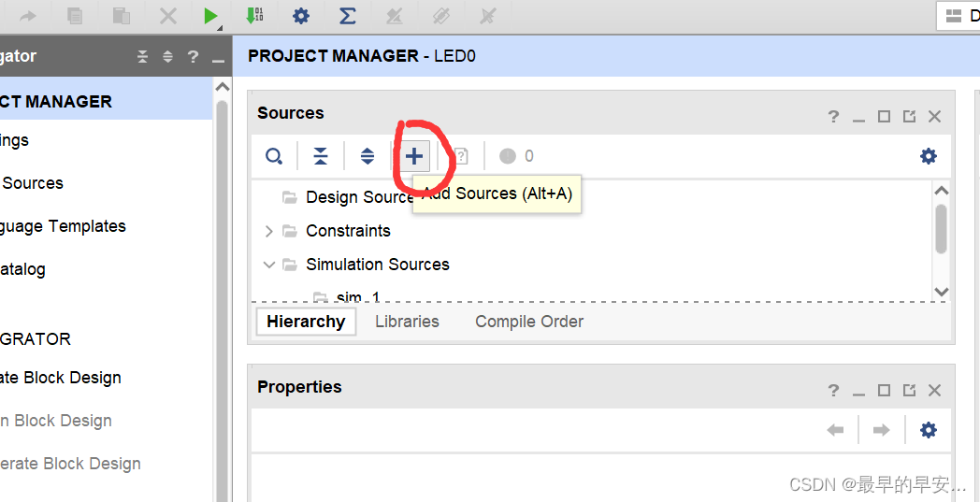Click Create Block Design in the navigator
The image size is (980, 502).
tap(61, 378)
